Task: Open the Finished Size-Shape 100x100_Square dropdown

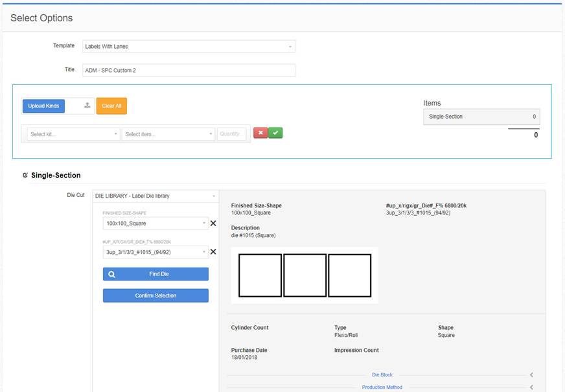Action: [156, 224]
